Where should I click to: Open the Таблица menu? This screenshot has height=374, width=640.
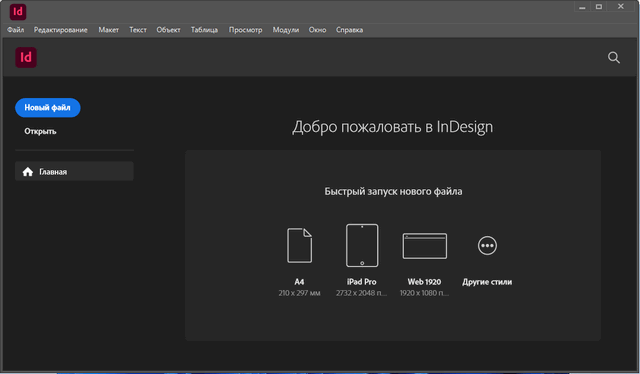(204, 30)
